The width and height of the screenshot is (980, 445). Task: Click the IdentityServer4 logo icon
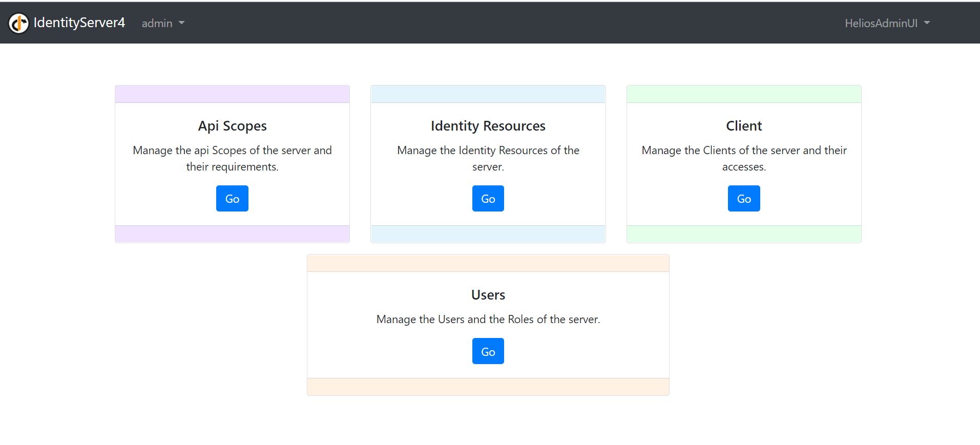pyautogui.click(x=19, y=23)
